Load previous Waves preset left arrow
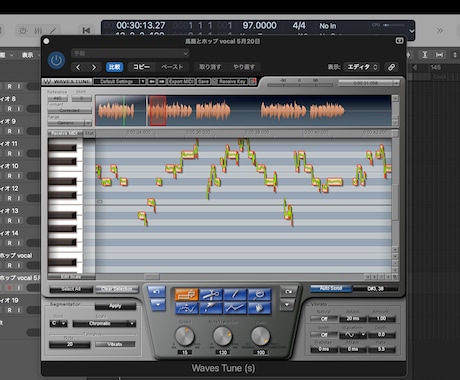 tap(152, 81)
